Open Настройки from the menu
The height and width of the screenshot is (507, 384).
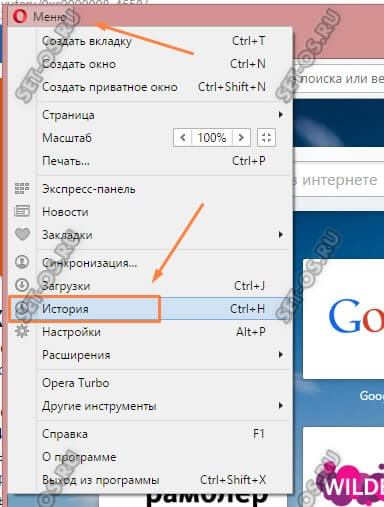tap(151, 332)
